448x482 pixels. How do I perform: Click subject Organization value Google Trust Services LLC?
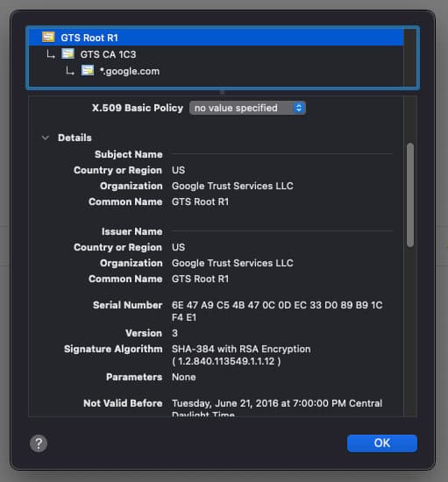click(232, 186)
